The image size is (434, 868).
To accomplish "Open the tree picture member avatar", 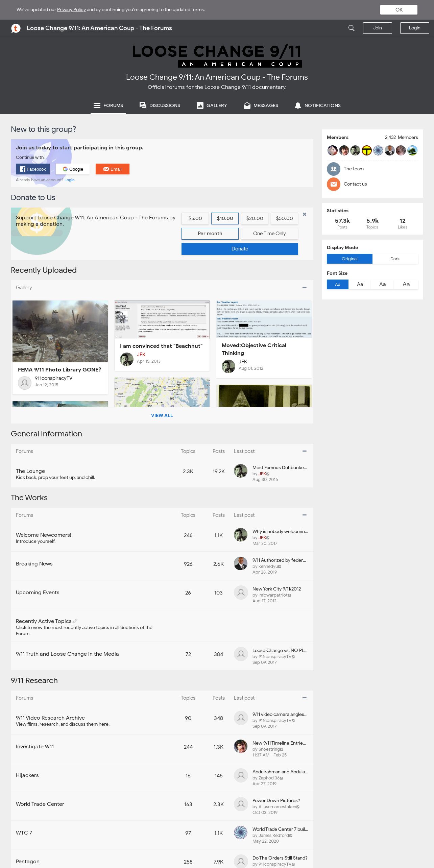I will pyautogui.click(x=412, y=150).
